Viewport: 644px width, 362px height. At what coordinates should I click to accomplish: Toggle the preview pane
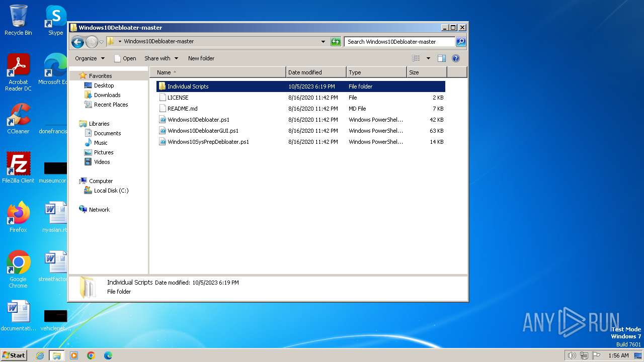pyautogui.click(x=442, y=58)
